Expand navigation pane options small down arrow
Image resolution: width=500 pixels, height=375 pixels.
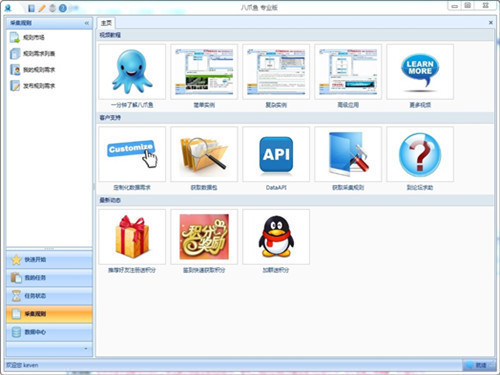point(86,349)
